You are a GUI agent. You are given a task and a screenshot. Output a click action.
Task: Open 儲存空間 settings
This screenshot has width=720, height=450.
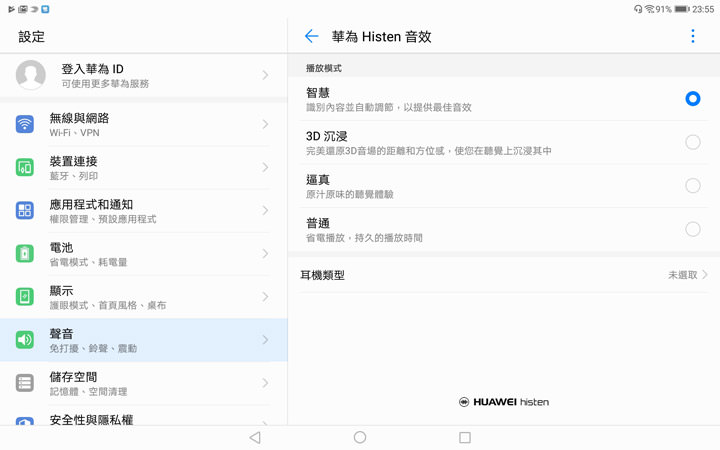144,383
